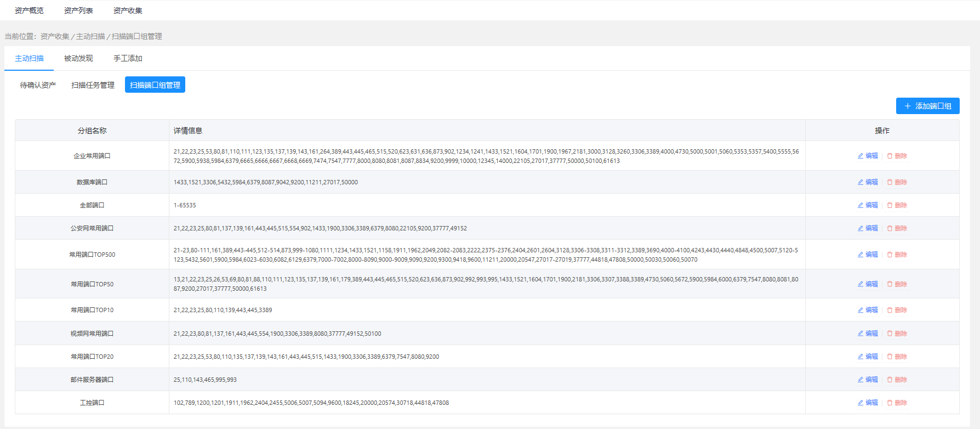Switch to 手工添加 tab
Viewport: 980px width, 429px height.
pyautogui.click(x=128, y=58)
